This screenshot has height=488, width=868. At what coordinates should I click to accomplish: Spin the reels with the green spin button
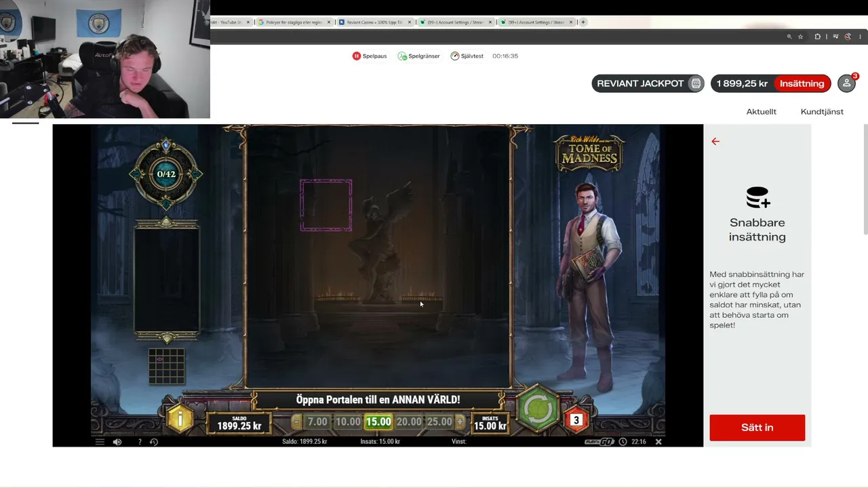538,409
